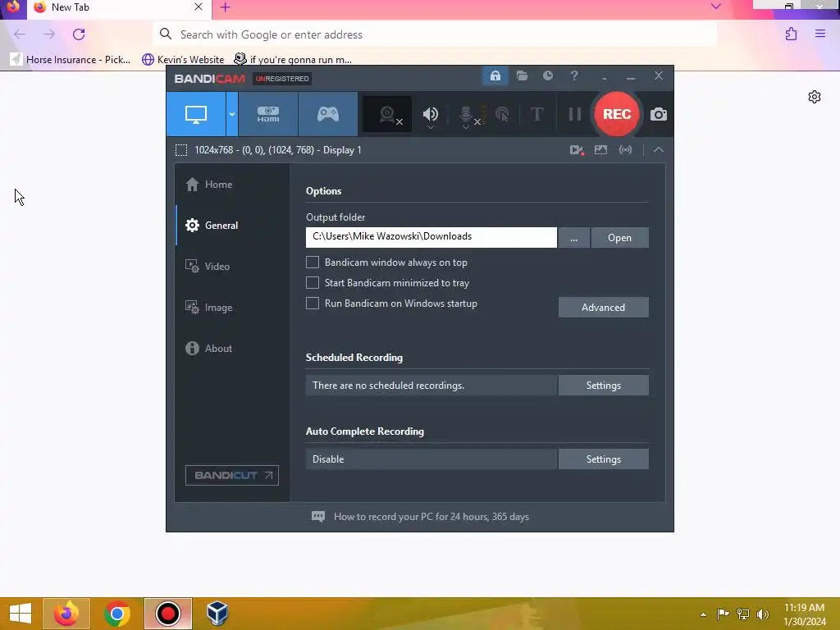840x630 pixels.
Task: Collapse the Bandicam panel with chevron up
Action: pos(659,150)
